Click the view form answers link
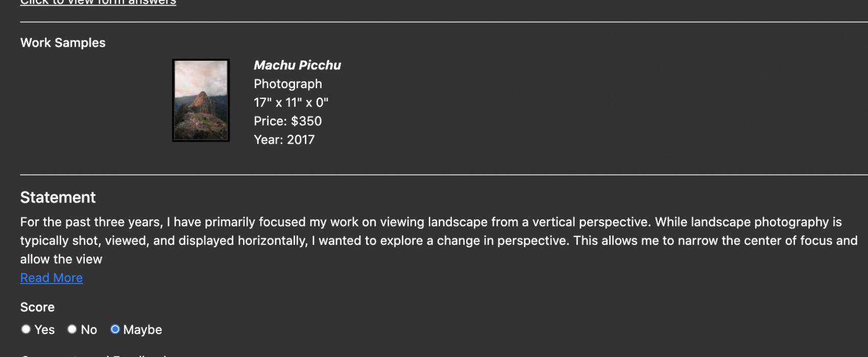868x357 pixels. (98, 3)
